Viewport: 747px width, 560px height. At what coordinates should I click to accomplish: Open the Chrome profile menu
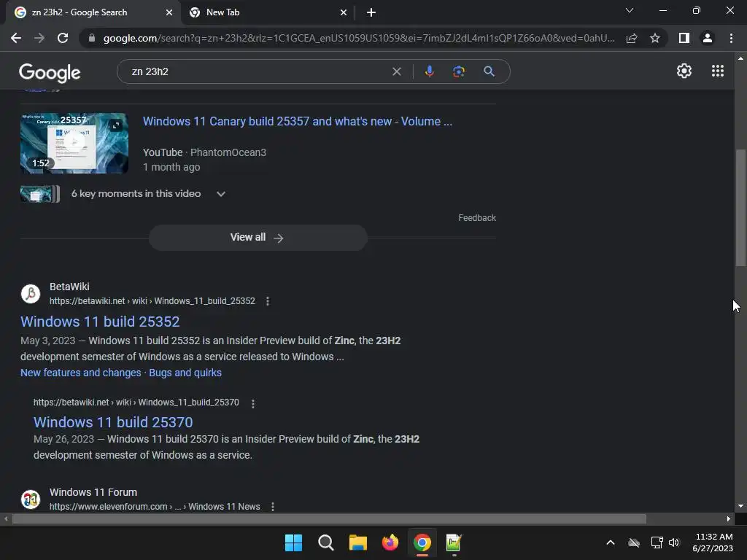tap(708, 38)
